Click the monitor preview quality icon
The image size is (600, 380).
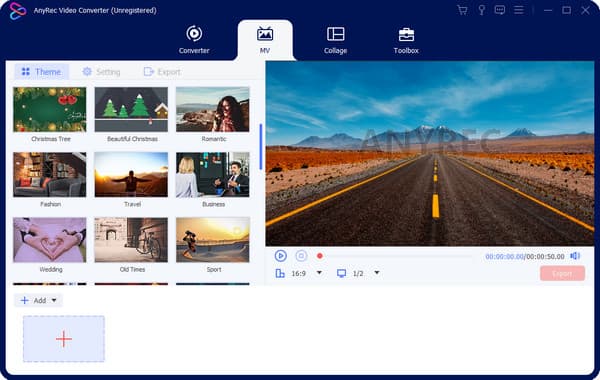[341, 273]
